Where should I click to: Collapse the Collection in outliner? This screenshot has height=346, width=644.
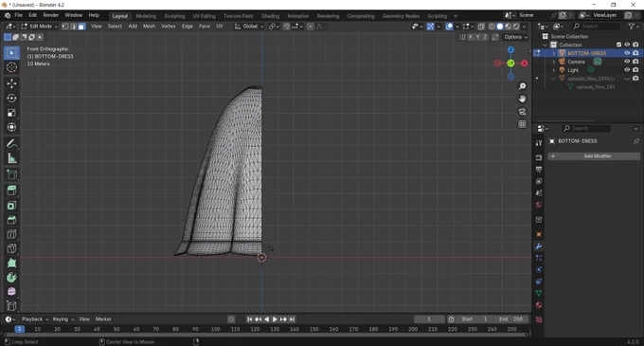546,45
